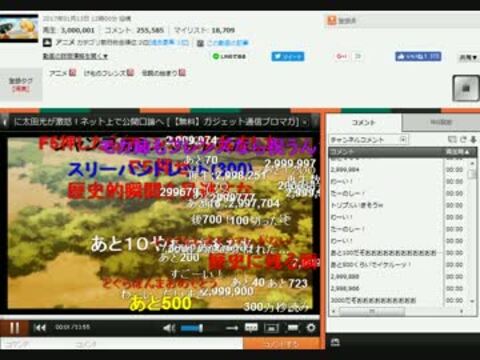
Task: Toggle the repeat arrow icon in player
Action: 232,328
